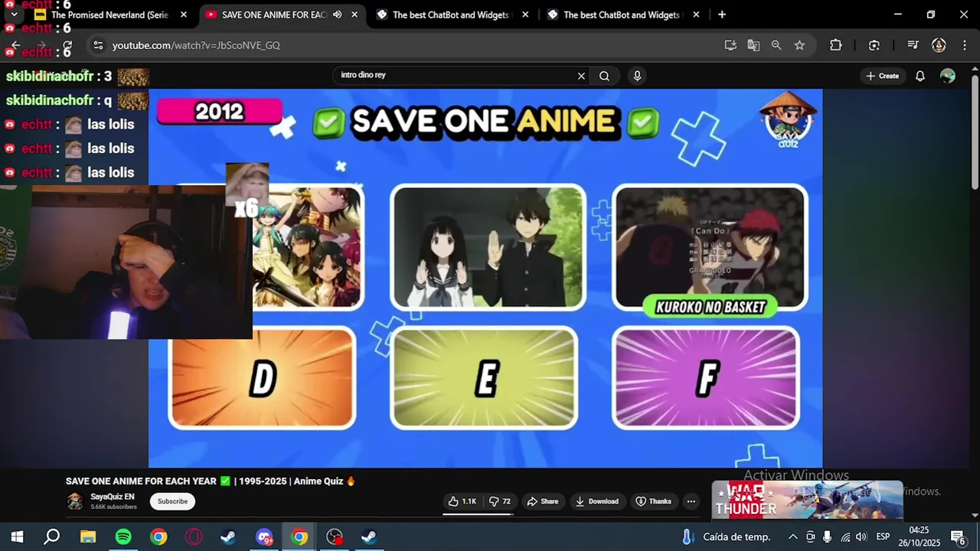Open the YouTube account avatar menu
The width and height of the screenshot is (980, 551).
(x=948, y=76)
